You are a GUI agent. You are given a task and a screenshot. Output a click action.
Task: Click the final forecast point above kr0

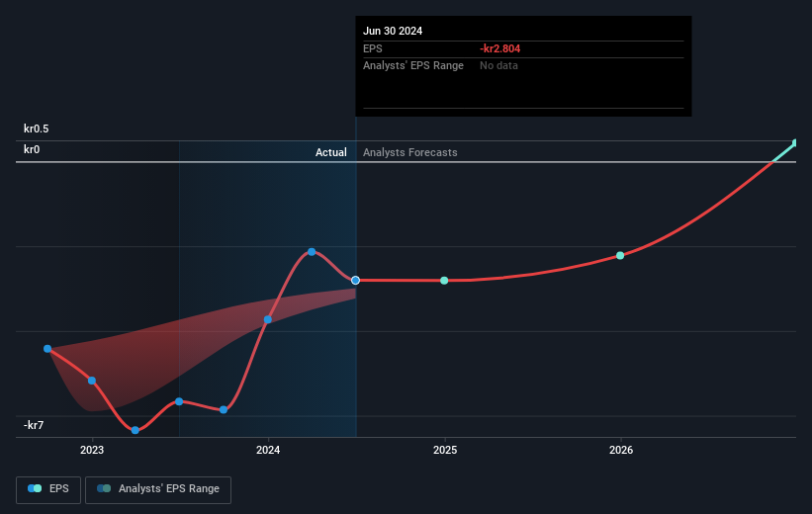pos(796,143)
